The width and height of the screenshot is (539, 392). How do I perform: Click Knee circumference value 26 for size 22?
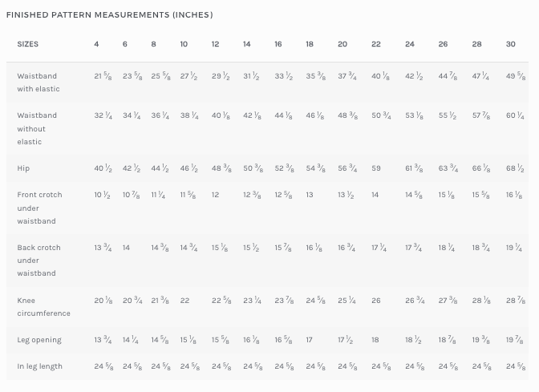(376, 301)
